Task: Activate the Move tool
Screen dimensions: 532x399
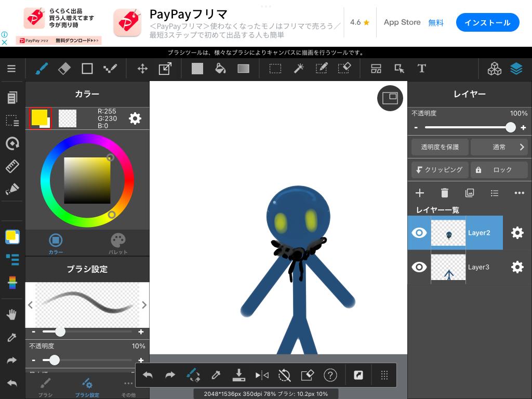Action: coord(142,69)
